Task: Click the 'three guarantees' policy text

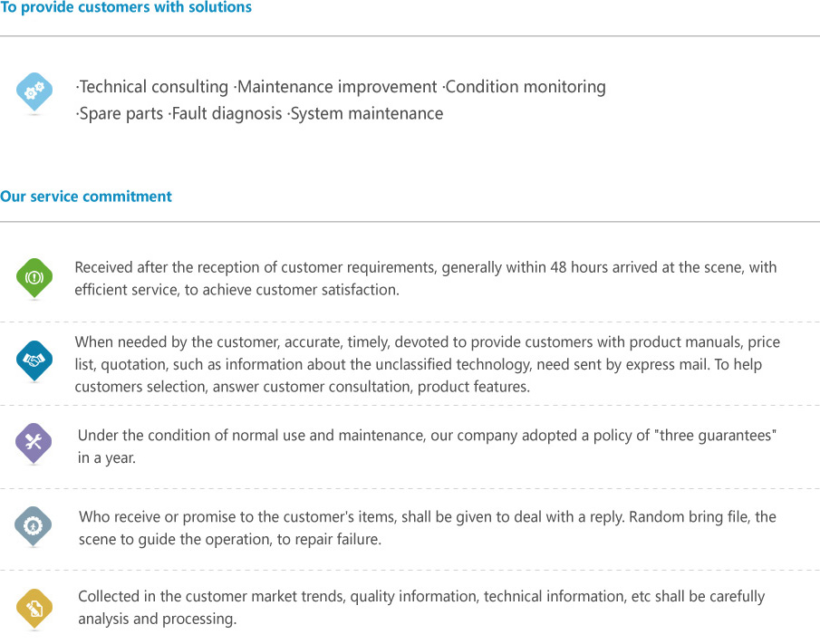Action: 427,447
